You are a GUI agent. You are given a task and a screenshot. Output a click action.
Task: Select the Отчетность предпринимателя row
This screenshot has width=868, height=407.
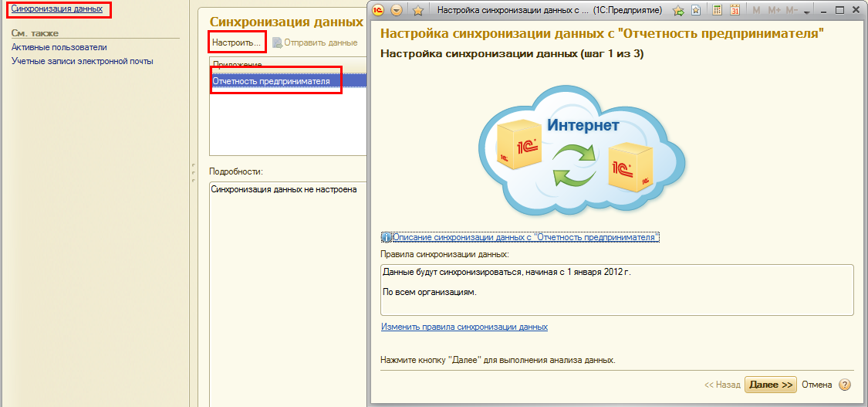(288, 81)
